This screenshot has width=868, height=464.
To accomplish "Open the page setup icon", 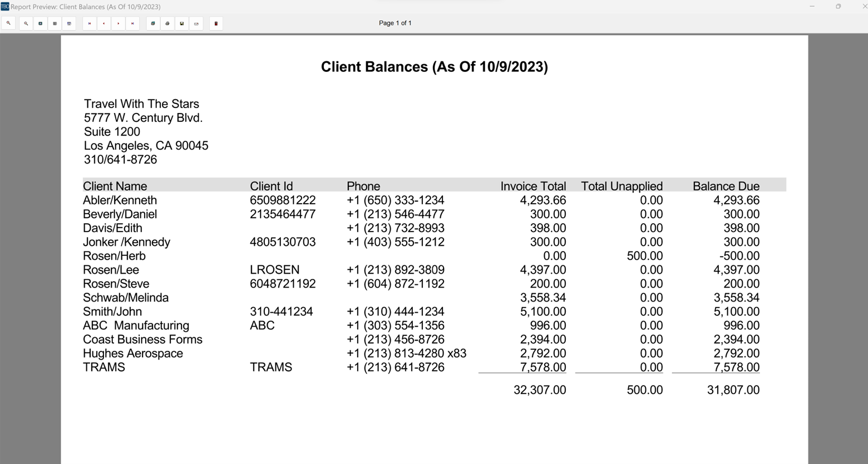I will click(69, 23).
